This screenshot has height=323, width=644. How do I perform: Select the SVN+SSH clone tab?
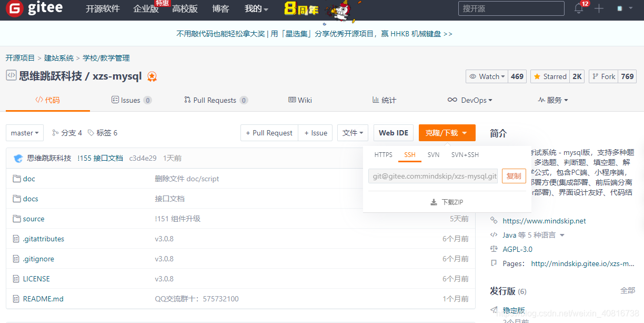[x=465, y=155]
